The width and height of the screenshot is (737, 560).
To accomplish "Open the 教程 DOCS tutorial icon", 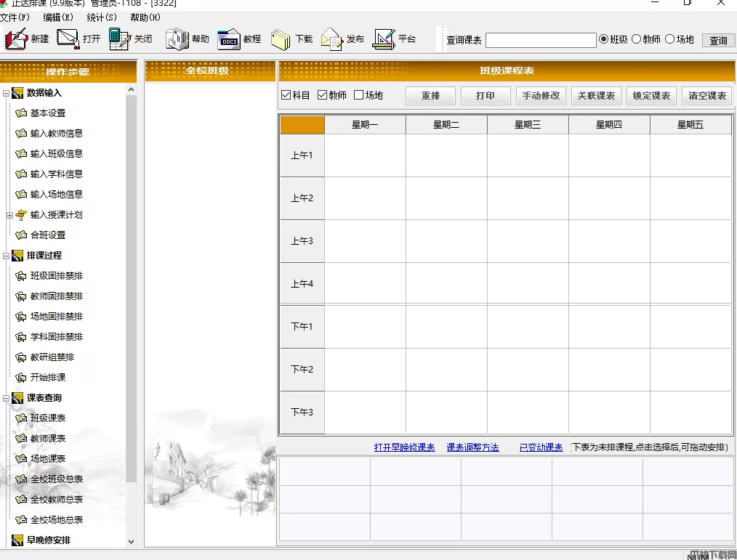I will [229, 39].
